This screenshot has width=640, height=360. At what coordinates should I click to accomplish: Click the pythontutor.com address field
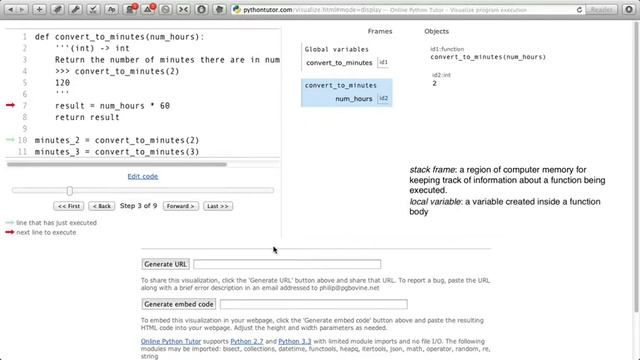408,9
